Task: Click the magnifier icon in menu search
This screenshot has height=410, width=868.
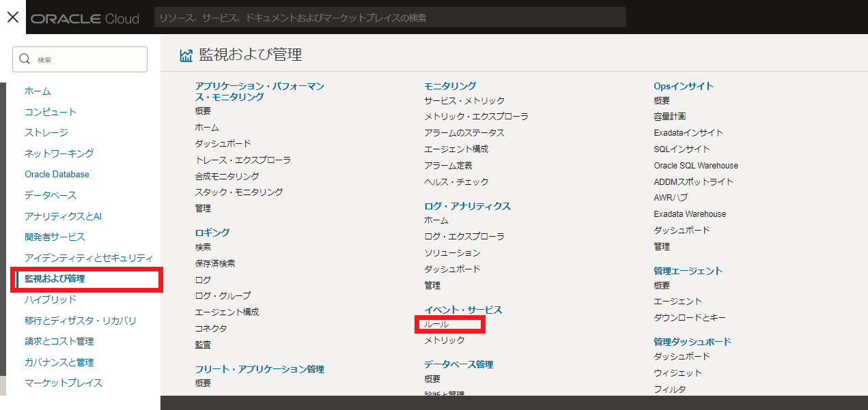Action: [25, 59]
